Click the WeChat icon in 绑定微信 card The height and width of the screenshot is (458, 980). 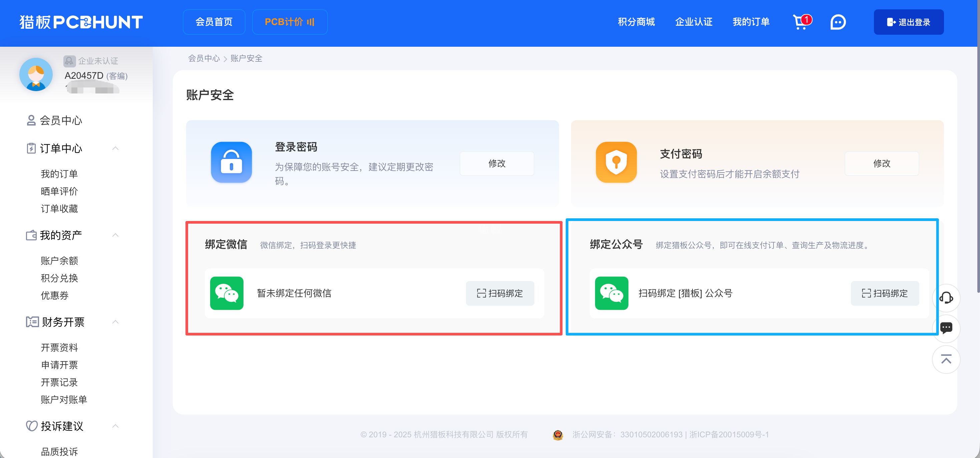pyautogui.click(x=227, y=293)
